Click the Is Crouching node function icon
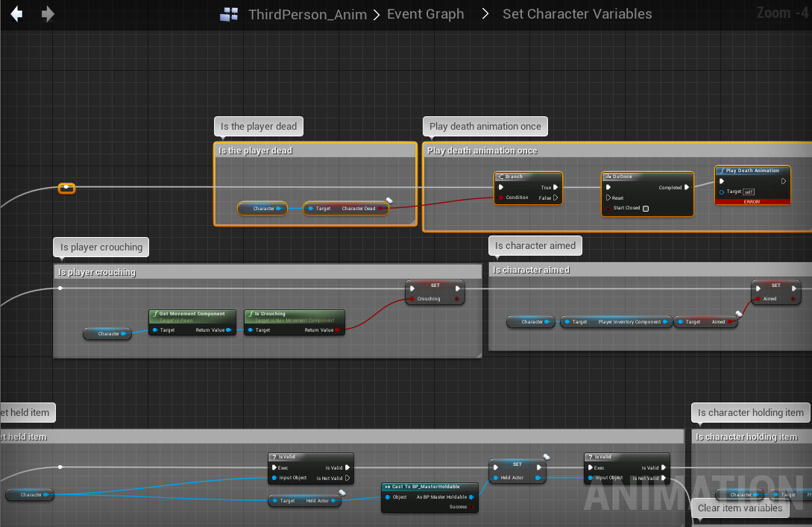The image size is (812, 527). (250, 314)
